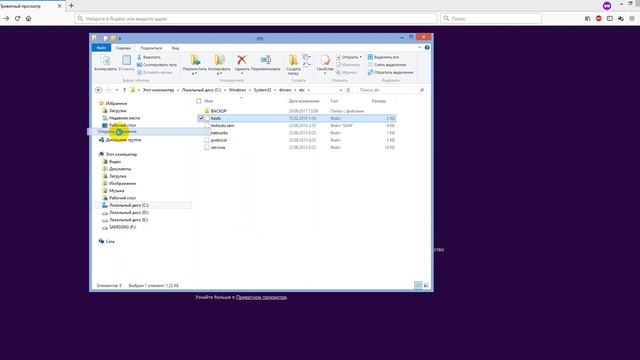Screen dimensions: 640x360
Task: Click the Firefox address bar
Action: 256,18
